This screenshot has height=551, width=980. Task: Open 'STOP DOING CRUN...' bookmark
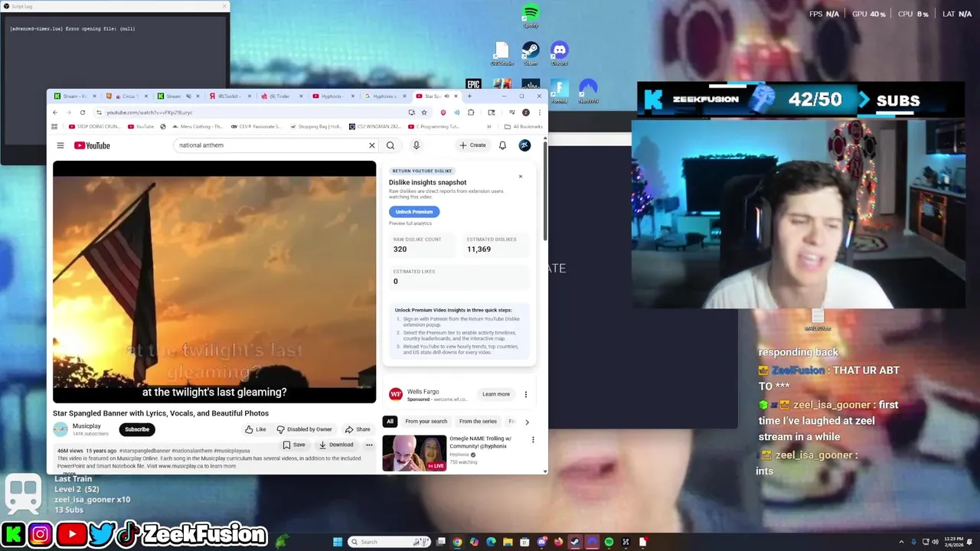click(x=95, y=127)
